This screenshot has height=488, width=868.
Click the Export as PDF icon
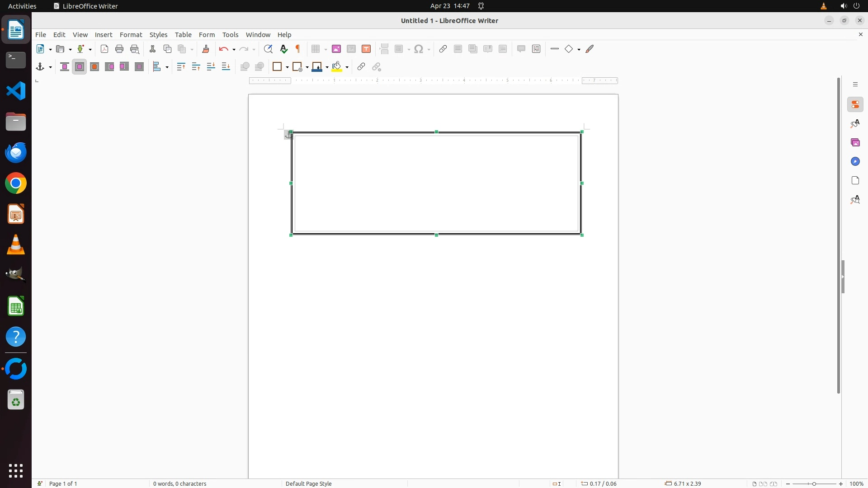104,49
